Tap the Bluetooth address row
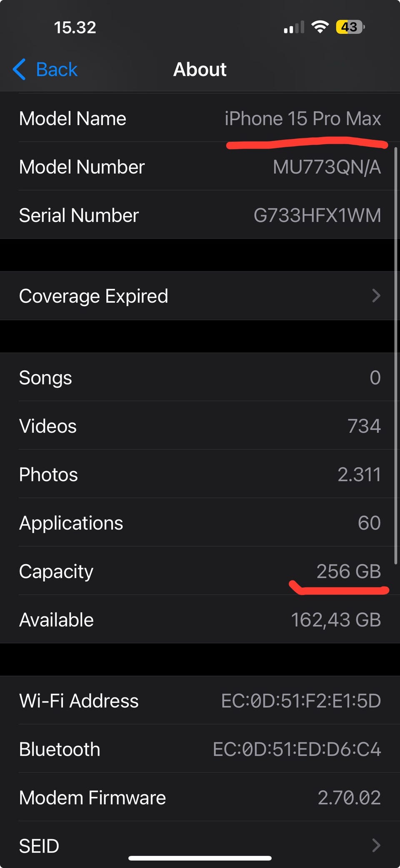This screenshot has width=400, height=868. click(200, 749)
